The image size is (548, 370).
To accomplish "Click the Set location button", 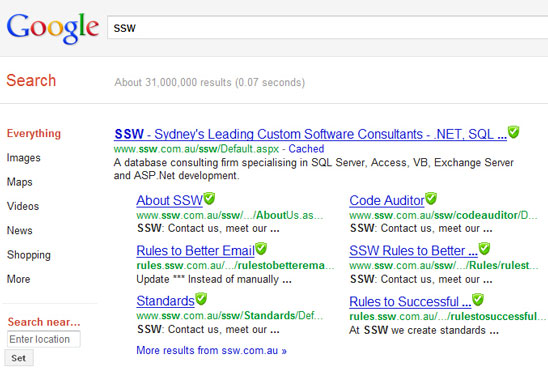I will 19,358.
